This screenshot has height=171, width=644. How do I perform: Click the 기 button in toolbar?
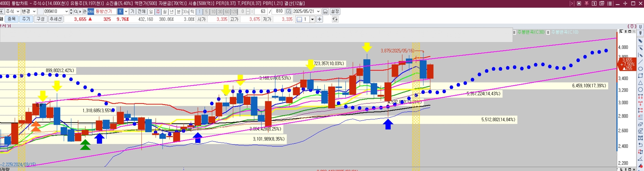click(132, 11)
